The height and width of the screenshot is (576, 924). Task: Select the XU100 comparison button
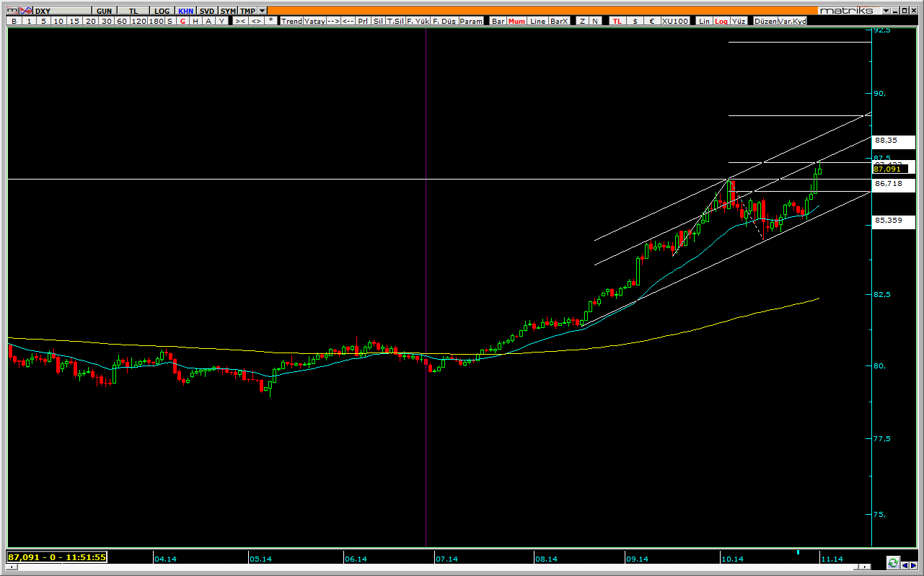tap(674, 21)
